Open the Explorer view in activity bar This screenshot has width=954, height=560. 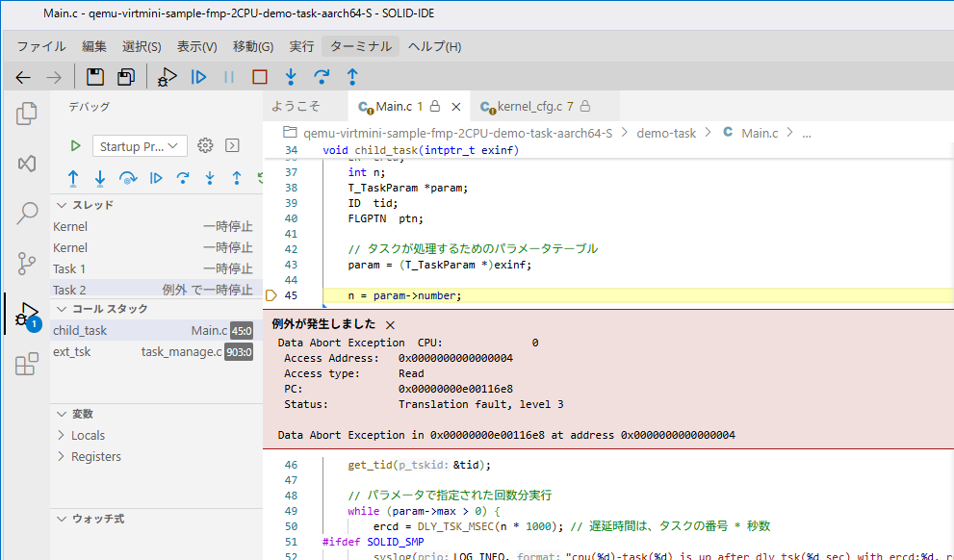pos(27,114)
